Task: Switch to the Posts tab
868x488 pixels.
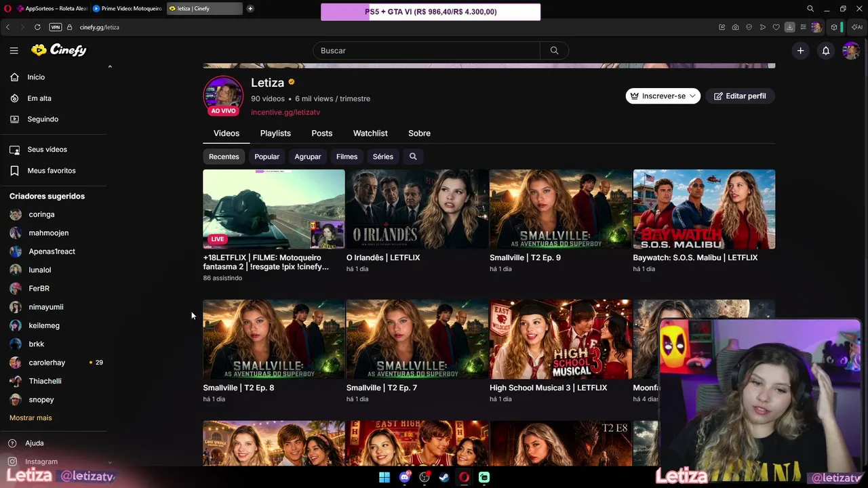Action: pos(321,134)
